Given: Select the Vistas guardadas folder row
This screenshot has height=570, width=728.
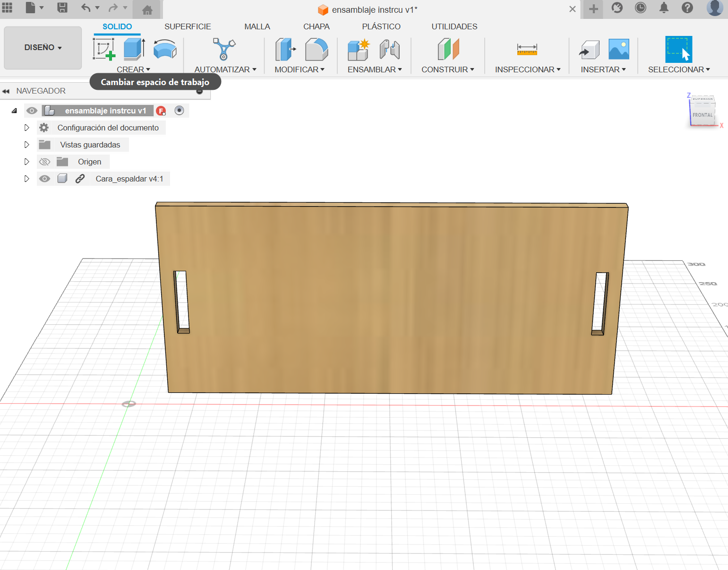Looking at the screenshot, I should click(83, 145).
